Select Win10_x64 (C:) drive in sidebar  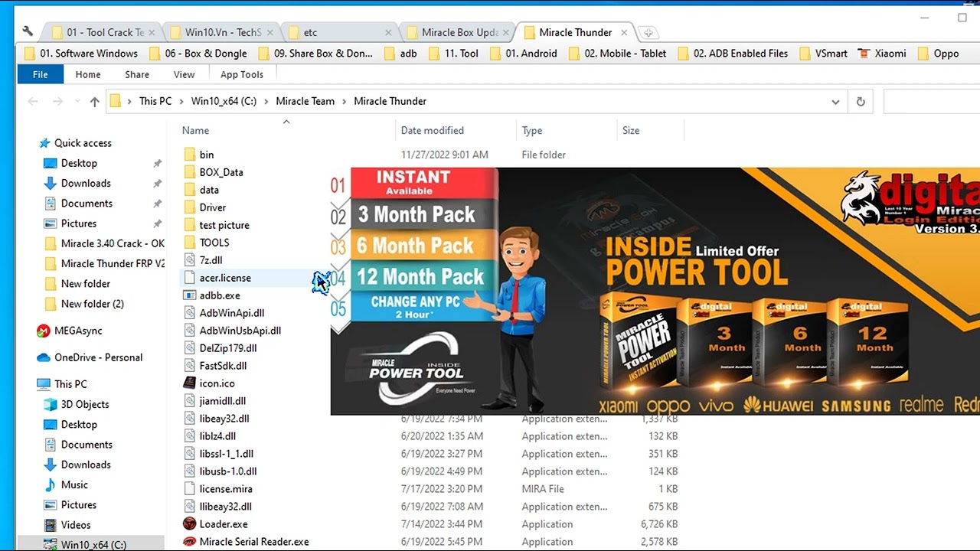93,545
